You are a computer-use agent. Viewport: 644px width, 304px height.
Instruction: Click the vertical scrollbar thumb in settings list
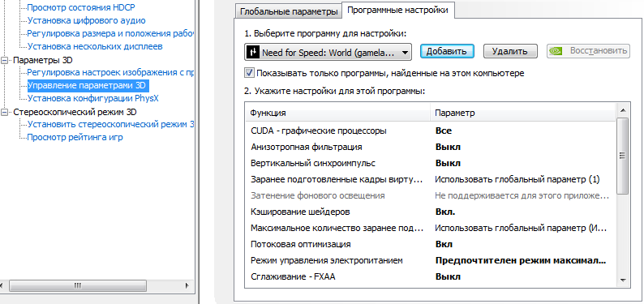[x=623, y=156]
